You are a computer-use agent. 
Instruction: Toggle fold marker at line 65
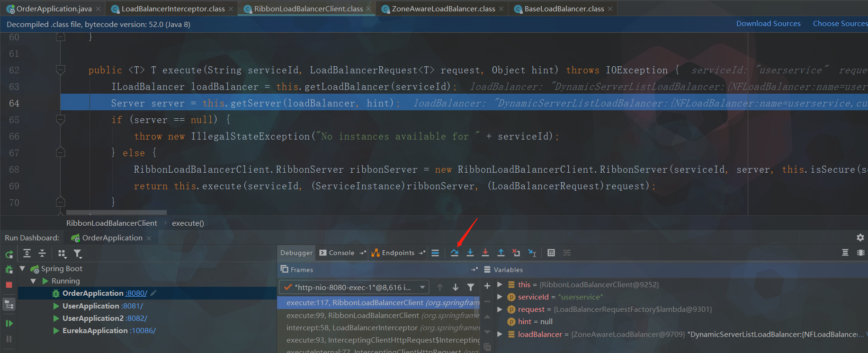pyautogui.click(x=61, y=120)
